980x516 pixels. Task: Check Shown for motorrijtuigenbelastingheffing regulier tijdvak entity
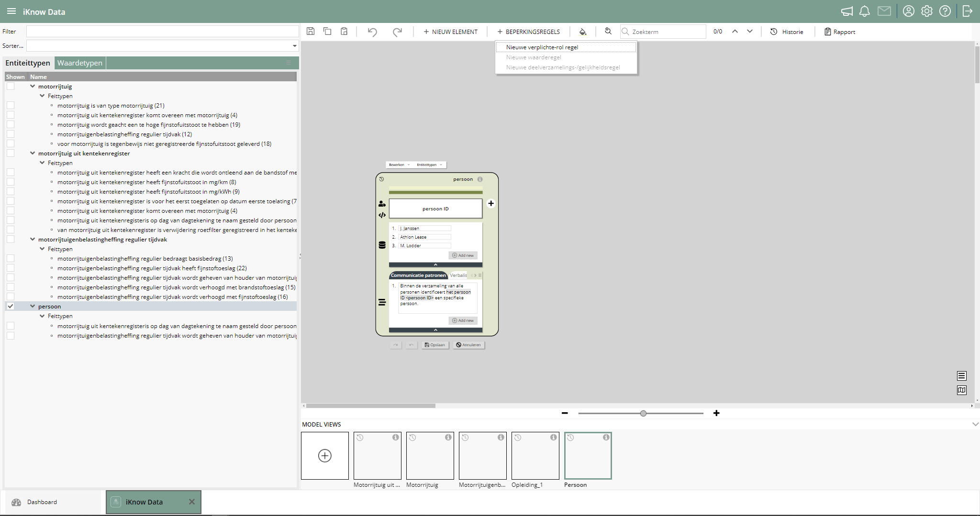pos(11,239)
